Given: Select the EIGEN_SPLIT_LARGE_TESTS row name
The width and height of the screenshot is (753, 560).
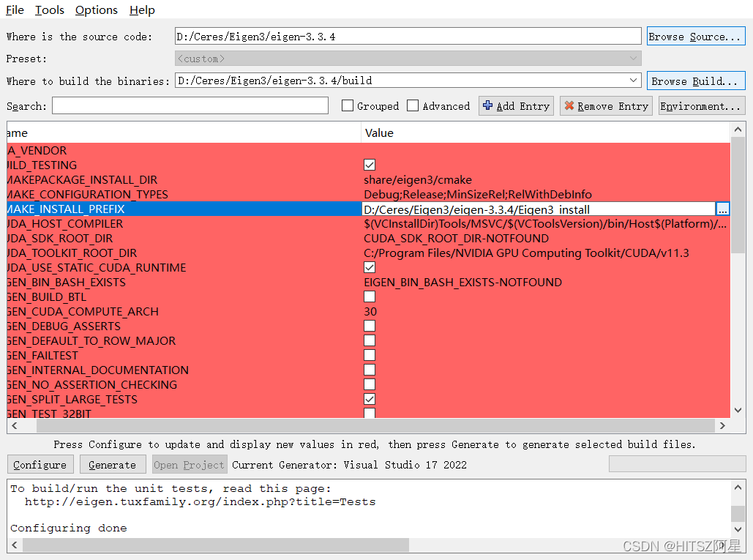Looking at the screenshot, I should pos(72,400).
